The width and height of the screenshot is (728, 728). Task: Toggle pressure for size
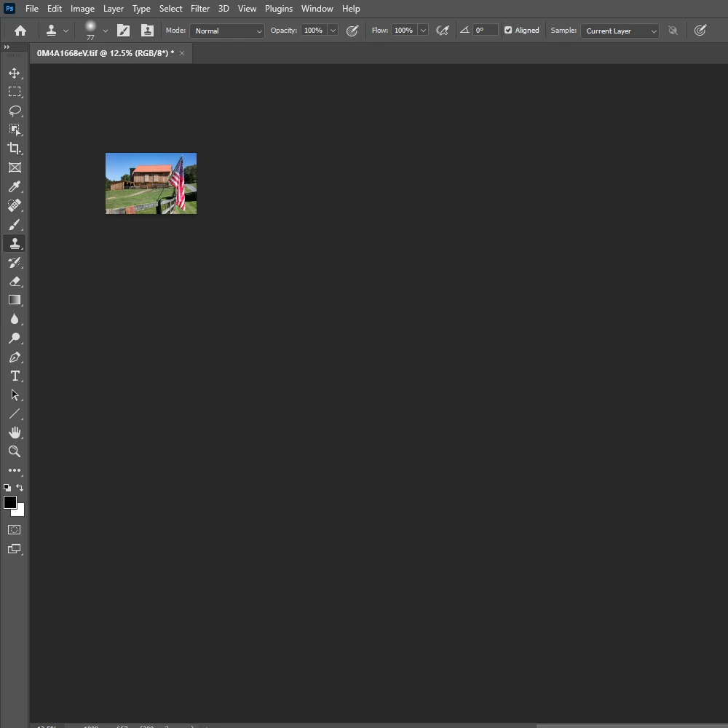[700, 31]
